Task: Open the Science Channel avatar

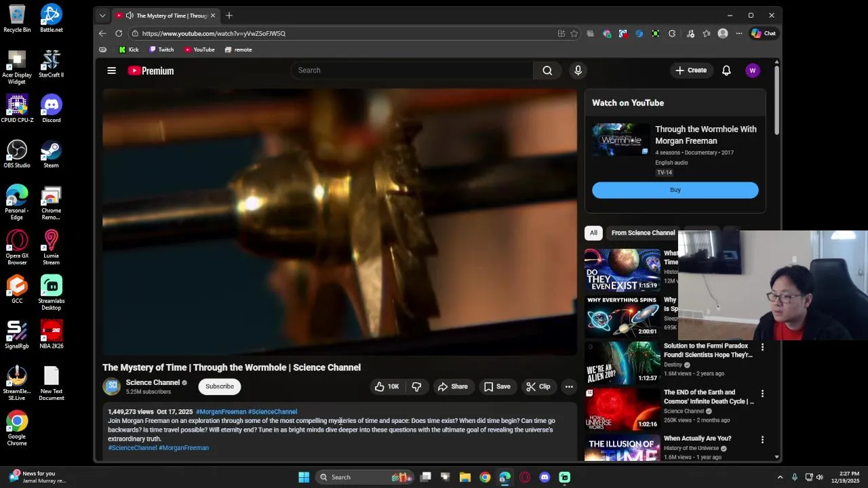Action: click(x=111, y=386)
